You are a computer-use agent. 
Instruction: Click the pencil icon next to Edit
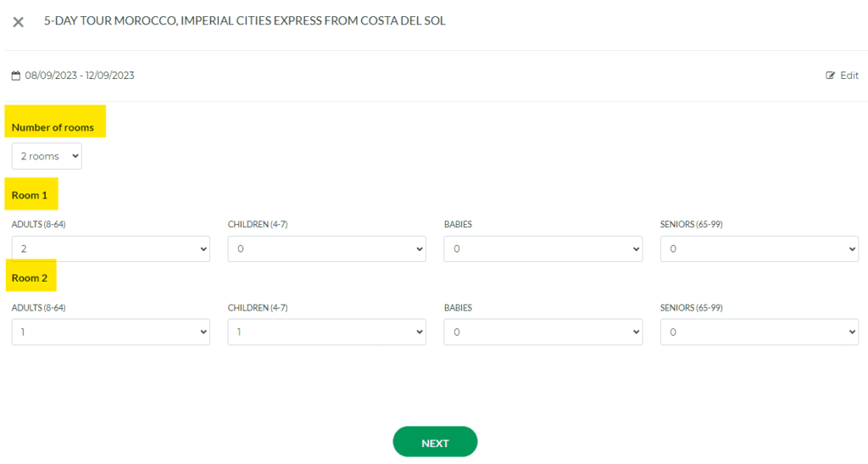click(x=831, y=75)
